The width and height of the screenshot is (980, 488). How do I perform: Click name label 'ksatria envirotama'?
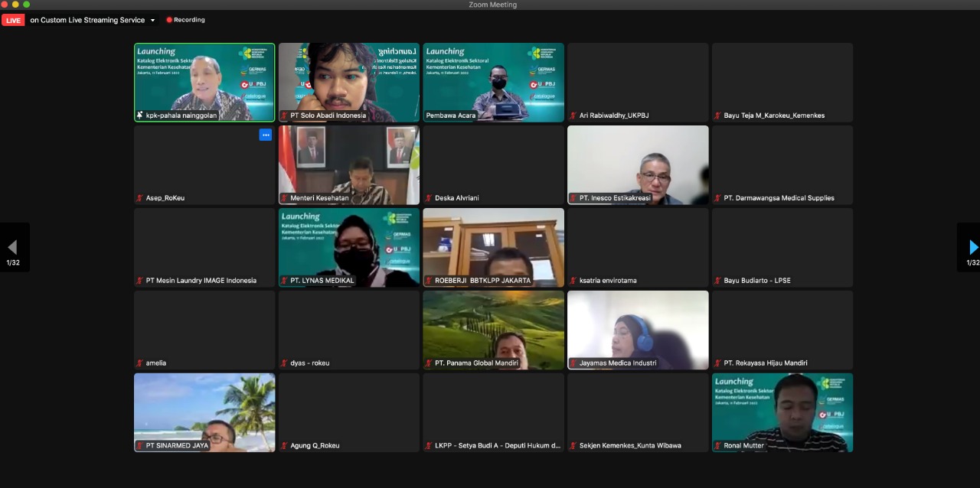click(x=608, y=281)
